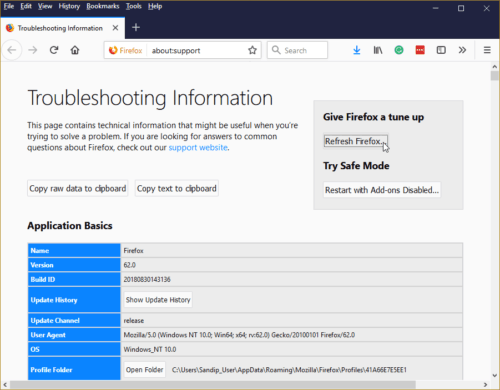
Task: Click Copy text to clipboard
Action: pyautogui.click(x=177, y=189)
